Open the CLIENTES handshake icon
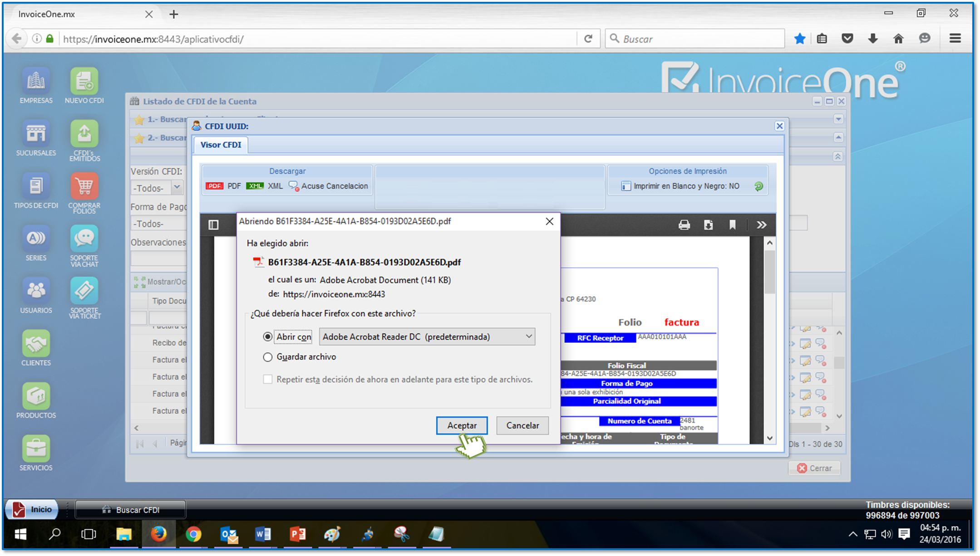The image size is (980, 556). point(36,348)
